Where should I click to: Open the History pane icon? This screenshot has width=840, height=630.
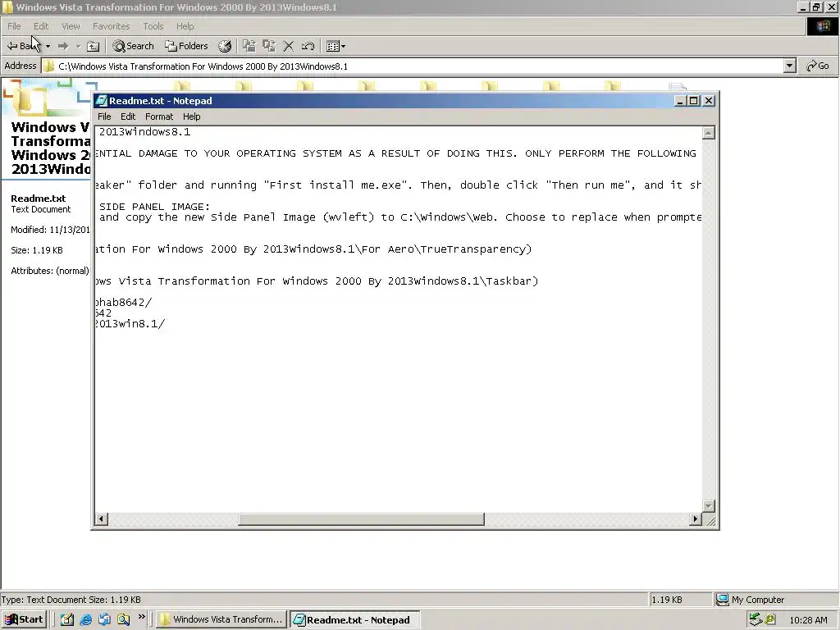tap(225, 46)
